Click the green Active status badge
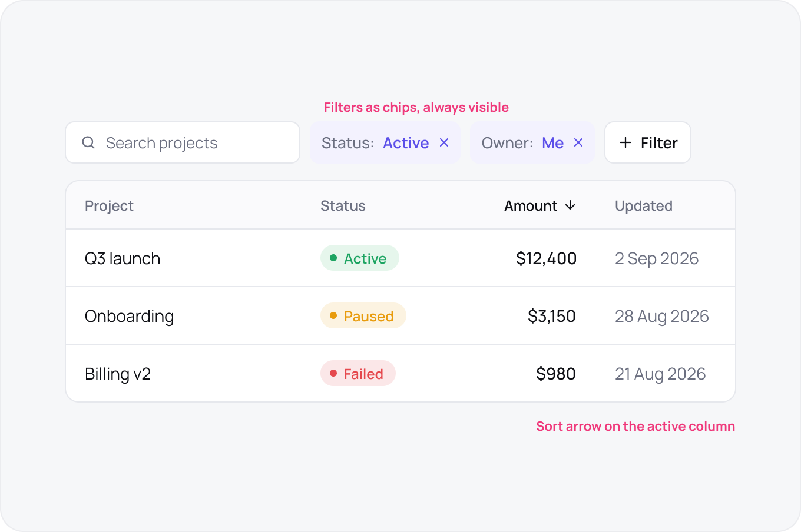Image resolution: width=801 pixels, height=532 pixels. pos(360,258)
